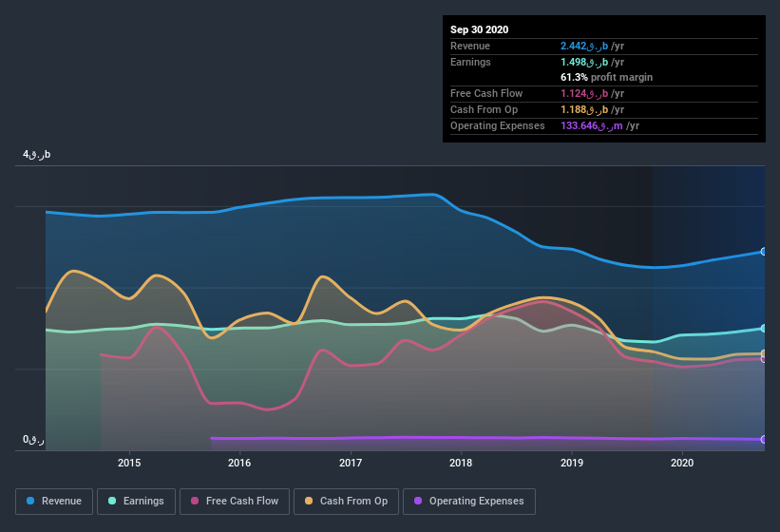Click the 61.3% profit margin text

pyautogui.click(x=606, y=77)
